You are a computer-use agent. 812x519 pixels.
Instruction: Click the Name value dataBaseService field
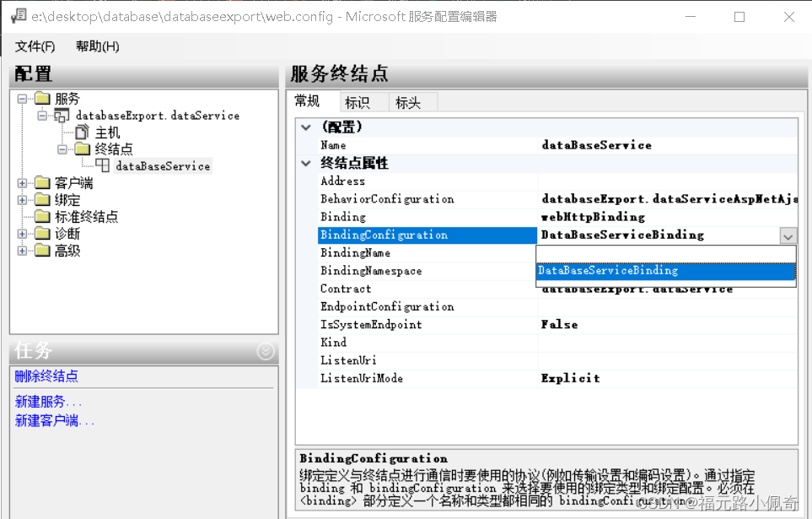pyautogui.click(x=668, y=145)
